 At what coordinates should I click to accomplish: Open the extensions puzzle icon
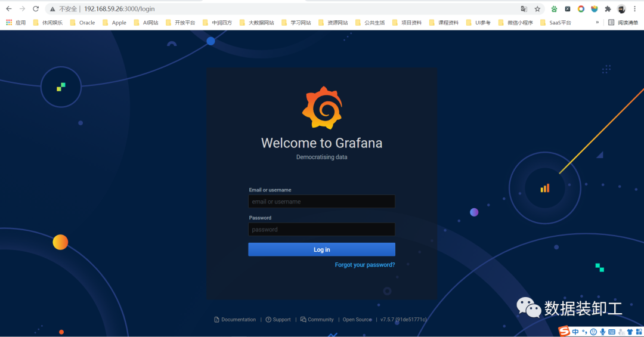pos(608,9)
